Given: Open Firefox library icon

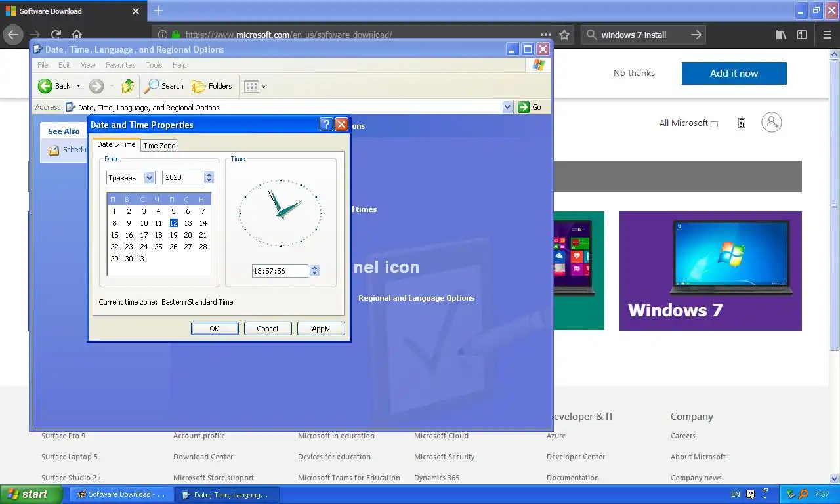Looking at the screenshot, I should [x=781, y=35].
